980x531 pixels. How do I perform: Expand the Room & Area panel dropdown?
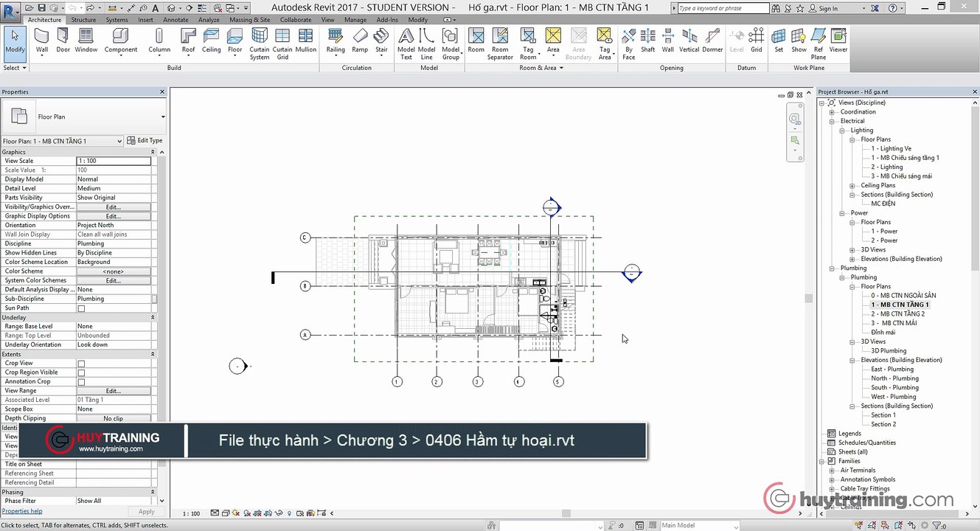click(x=541, y=68)
